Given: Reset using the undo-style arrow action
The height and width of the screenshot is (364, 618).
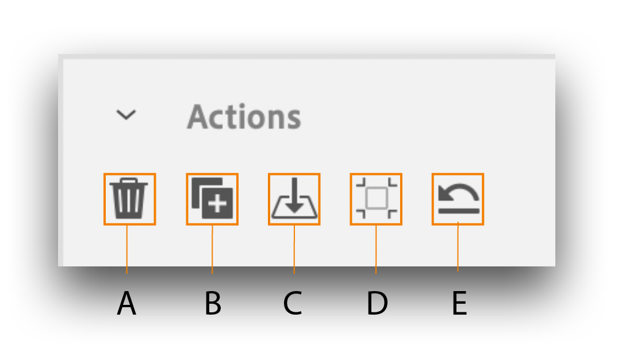Looking at the screenshot, I should coord(458,199).
